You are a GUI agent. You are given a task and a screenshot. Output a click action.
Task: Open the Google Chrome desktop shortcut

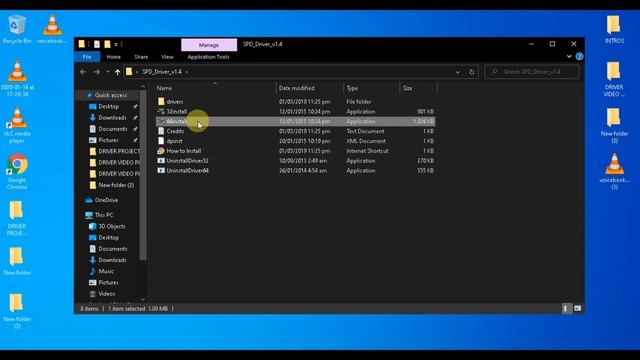tap(17, 171)
